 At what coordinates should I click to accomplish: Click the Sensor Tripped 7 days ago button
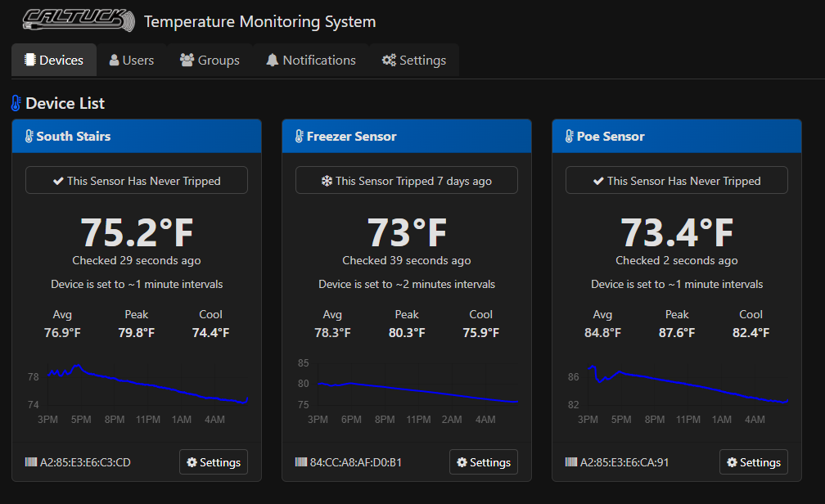point(406,180)
